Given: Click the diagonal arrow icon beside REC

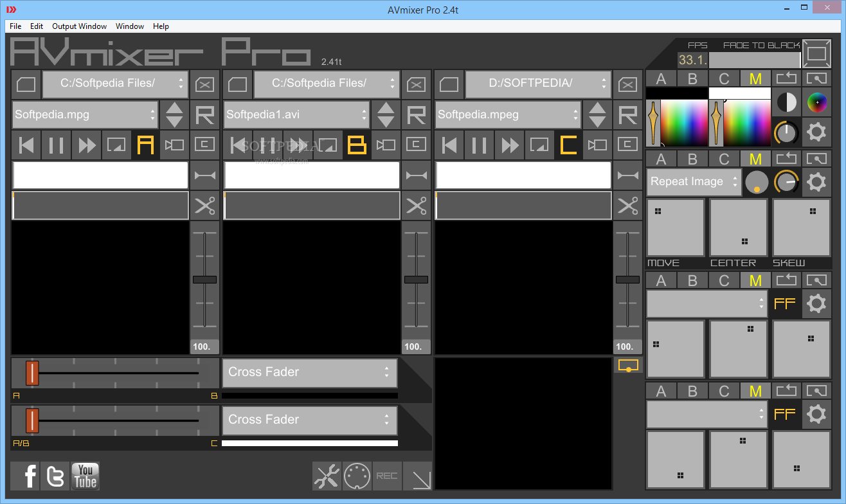Looking at the screenshot, I should tap(418, 476).
